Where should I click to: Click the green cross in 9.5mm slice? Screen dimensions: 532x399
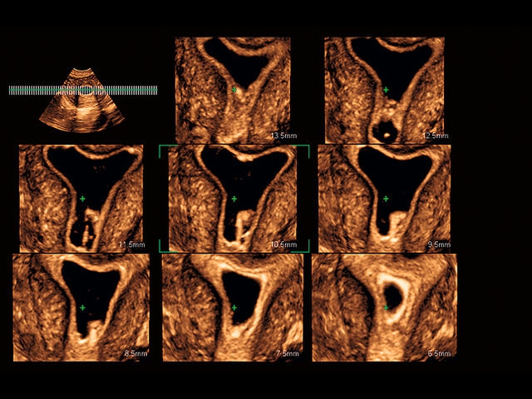point(386,199)
